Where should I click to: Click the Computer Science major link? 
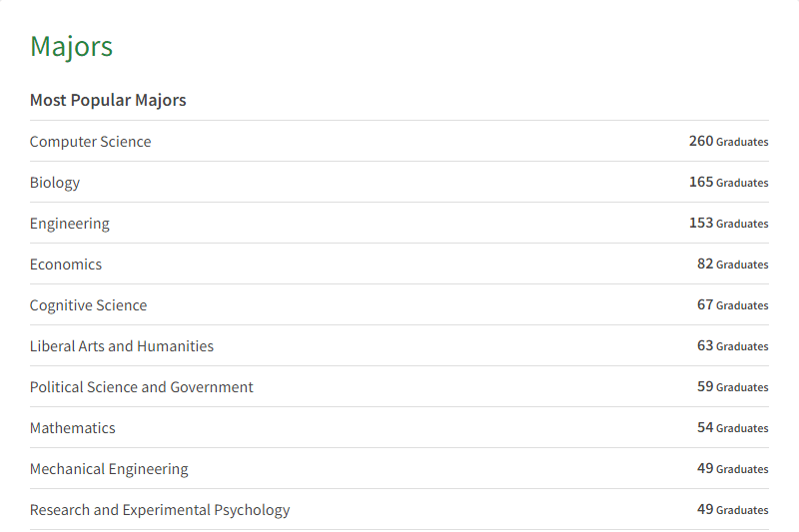pyautogui.click(x=91, y=142)
